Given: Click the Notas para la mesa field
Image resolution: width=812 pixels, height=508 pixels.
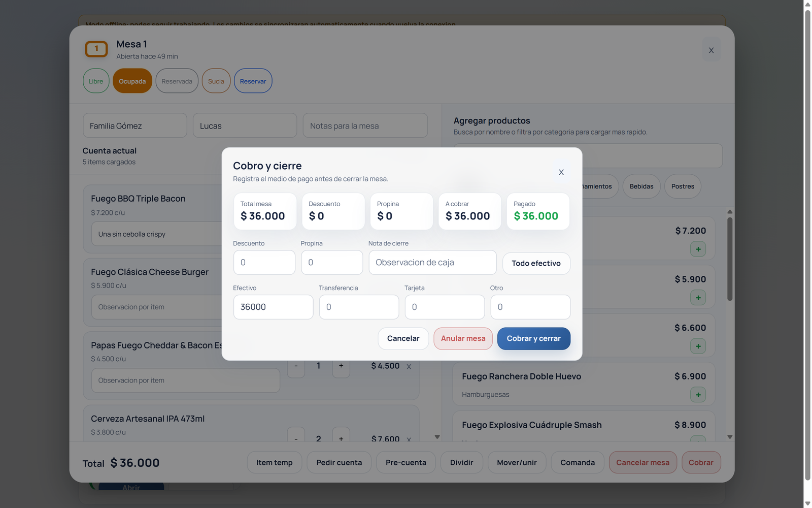Looking at the screenshot, I should click(365, 125).
